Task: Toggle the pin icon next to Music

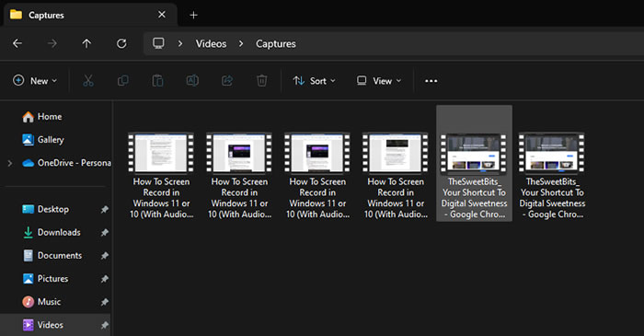Action: pyautogui.click(x=105, y=302)
